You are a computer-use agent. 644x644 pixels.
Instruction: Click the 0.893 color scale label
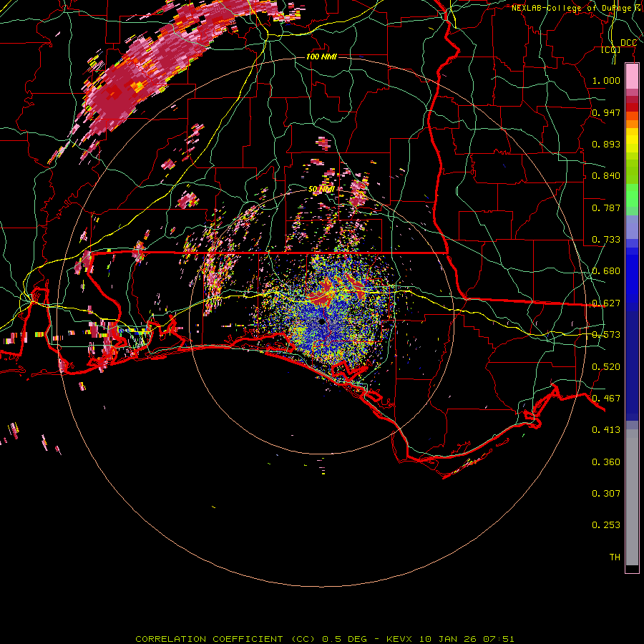coord(606,144)
